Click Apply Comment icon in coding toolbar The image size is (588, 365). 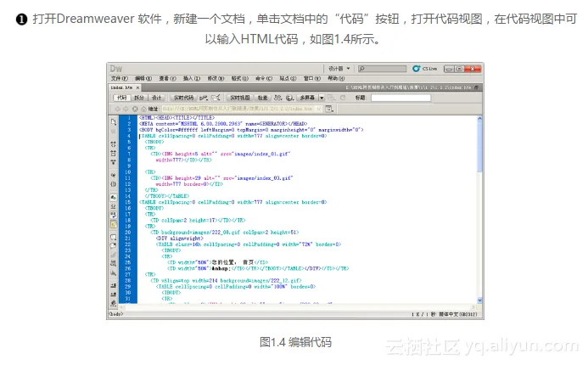click(114, 237)
